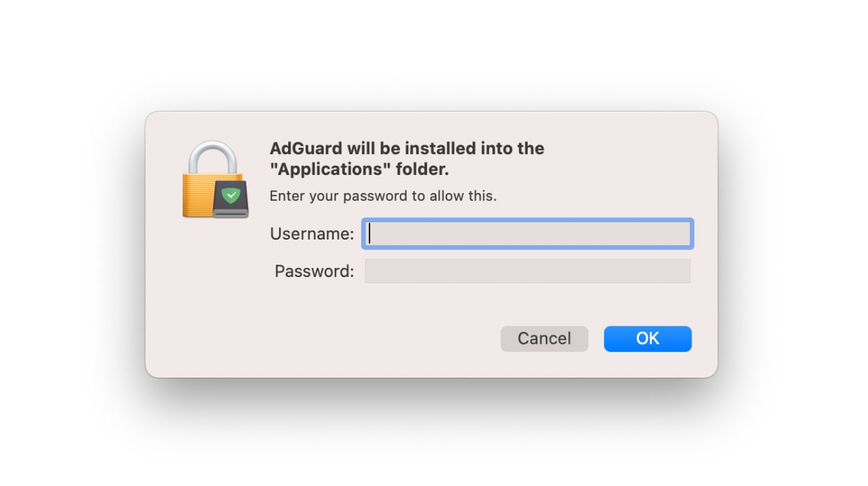Click the golden padlock authentication icon

(214, 180)
